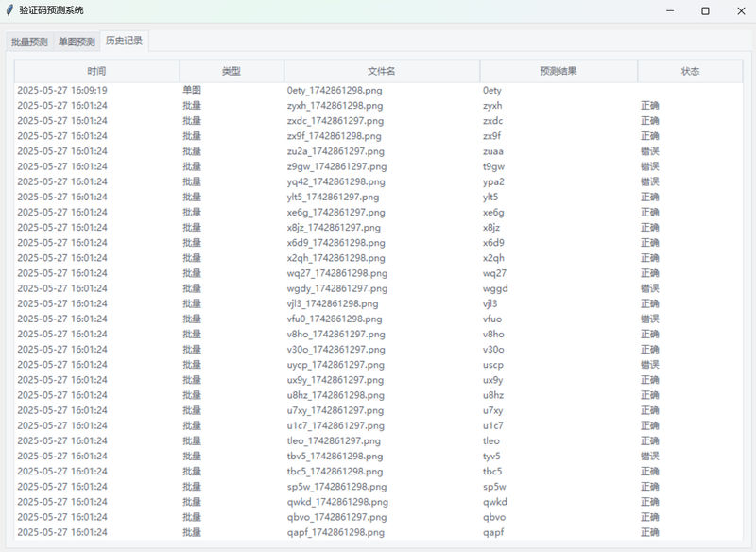The image size is (756, 552).
Task: Select file u1c7_1742861297.png
Action: 336,425
